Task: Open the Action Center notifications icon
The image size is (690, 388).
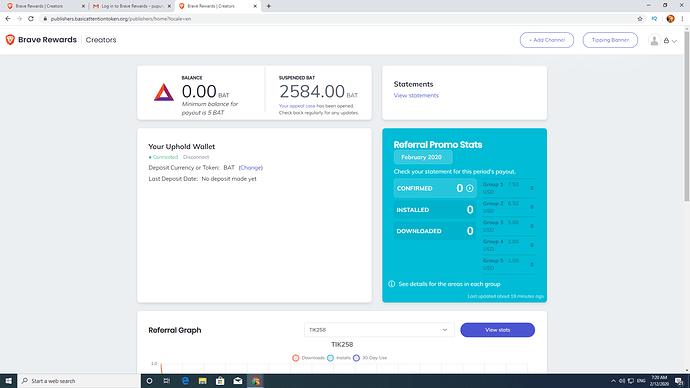Action: pyautogui.click(x=679, y=381)
